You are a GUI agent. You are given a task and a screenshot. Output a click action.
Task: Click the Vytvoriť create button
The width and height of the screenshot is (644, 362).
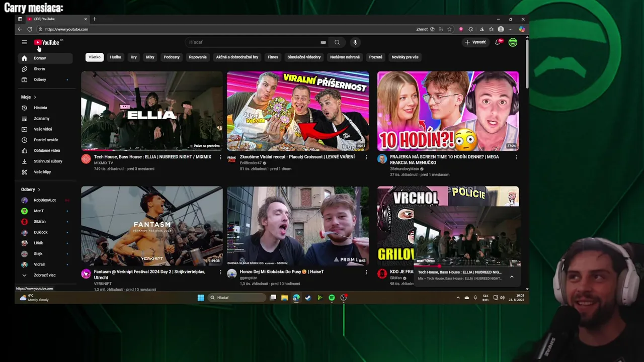475,42
